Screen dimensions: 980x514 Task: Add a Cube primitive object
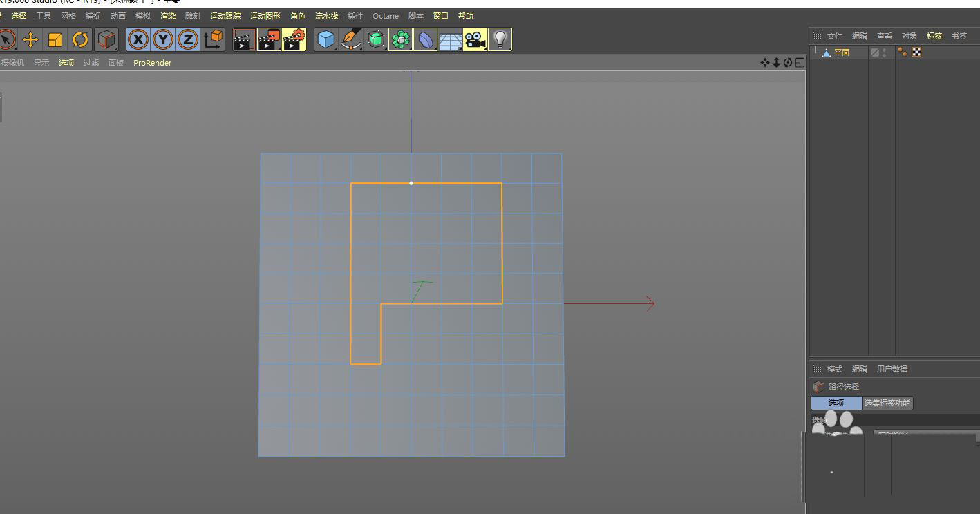325,40
